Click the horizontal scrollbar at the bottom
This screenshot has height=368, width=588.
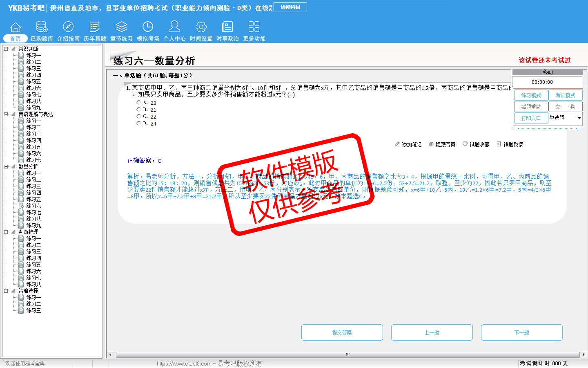[347, 355]
